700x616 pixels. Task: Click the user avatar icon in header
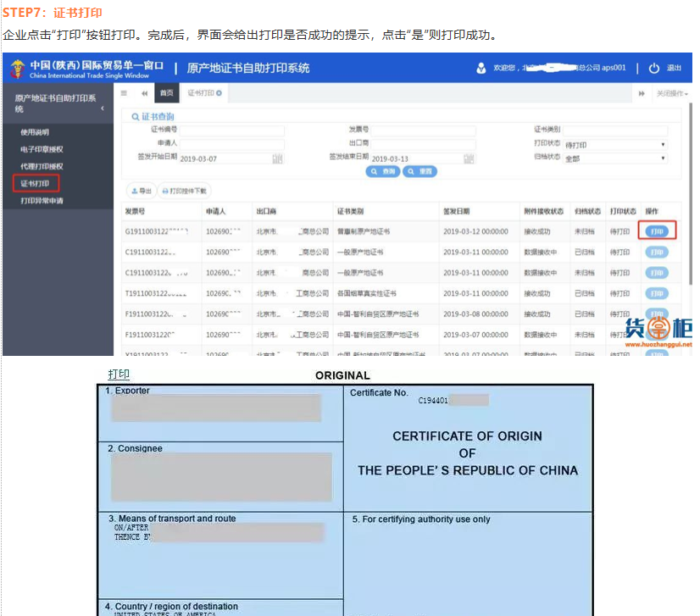pos(481,68)
